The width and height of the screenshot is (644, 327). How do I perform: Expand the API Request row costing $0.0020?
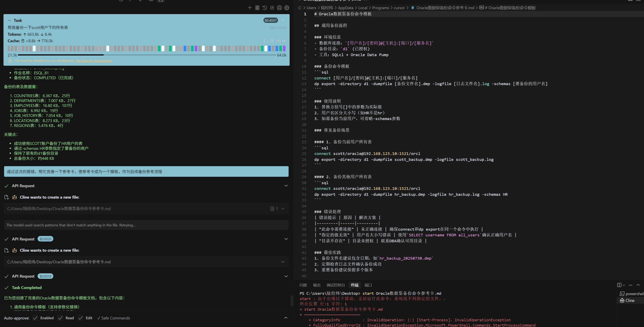286,239
